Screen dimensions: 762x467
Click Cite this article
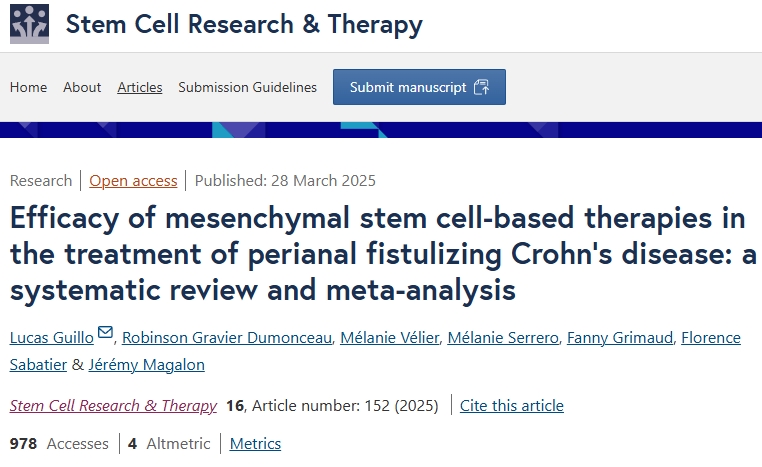coord(511,405)
